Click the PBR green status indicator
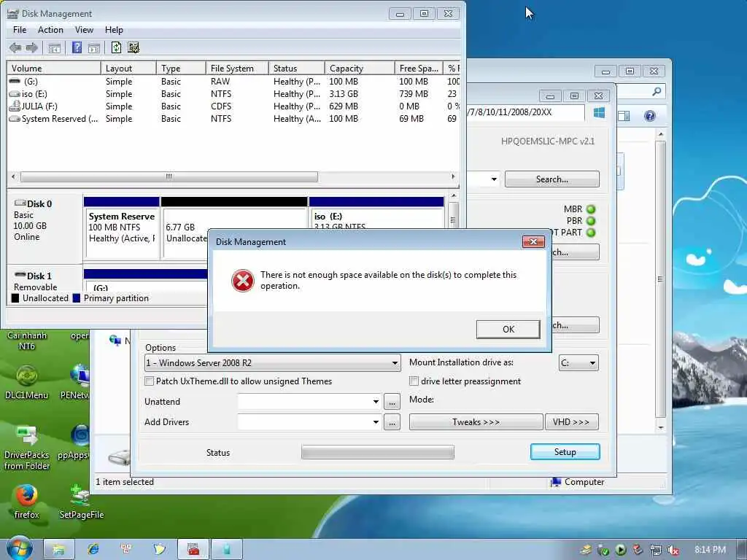Image resolution: width=747 pixels, height=560 pixels. click(x=591, y=221)
